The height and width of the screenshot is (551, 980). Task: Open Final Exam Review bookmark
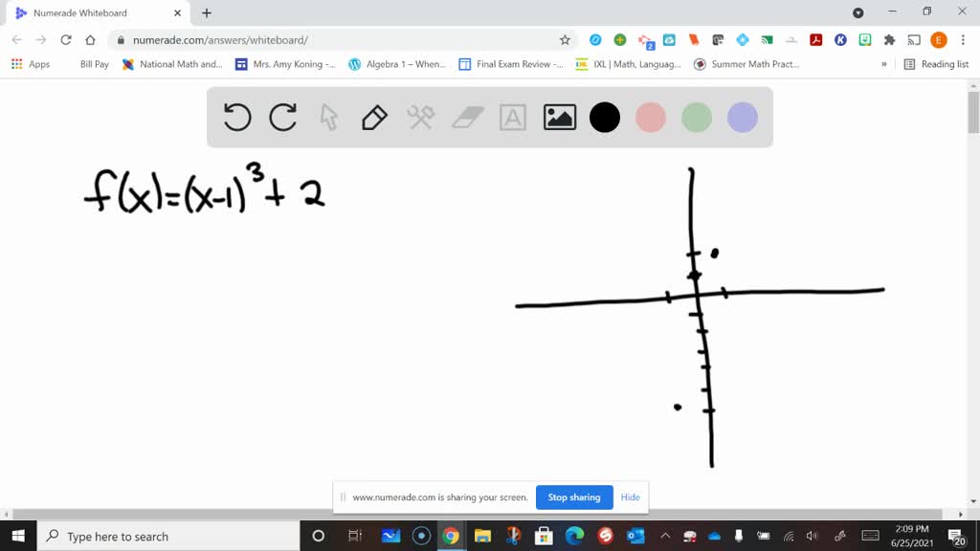coord(511,64)
